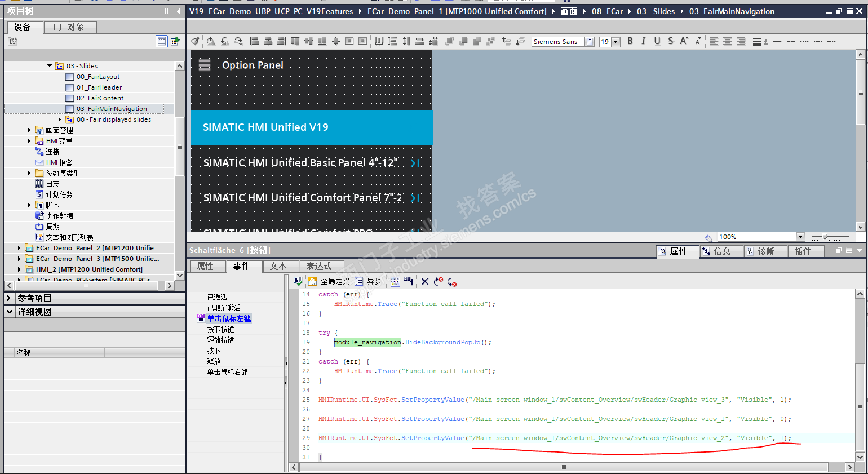Switch to the 工厂对象 tab
Viewport: 868px width, 474px height.
pyautogui.click(x=69, y=27)
